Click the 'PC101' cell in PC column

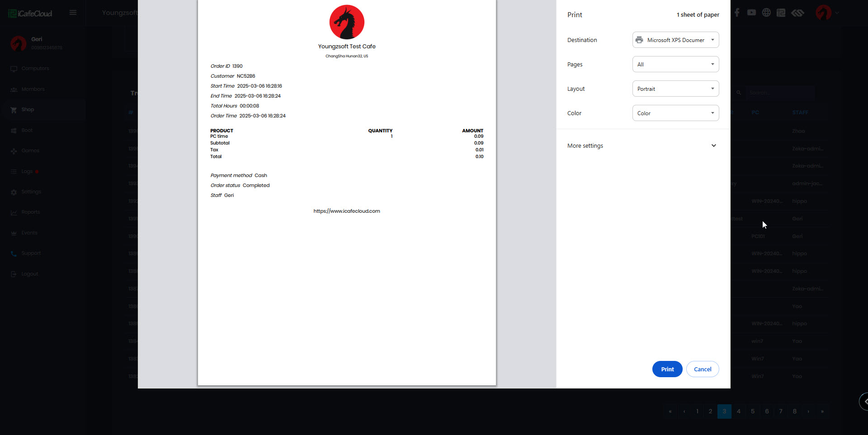[x=758, y=236]
